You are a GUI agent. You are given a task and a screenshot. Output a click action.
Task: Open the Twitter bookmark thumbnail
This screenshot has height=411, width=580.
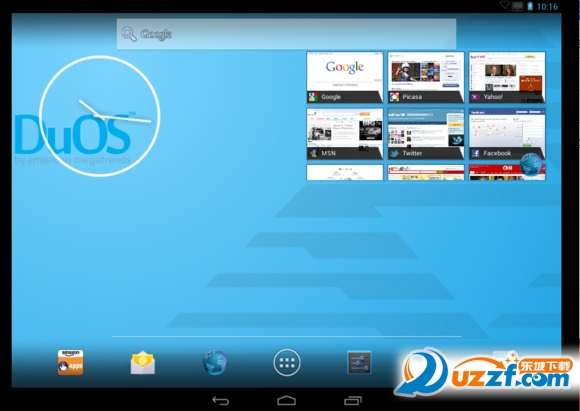pyautogui.click(x=426, y=134)
